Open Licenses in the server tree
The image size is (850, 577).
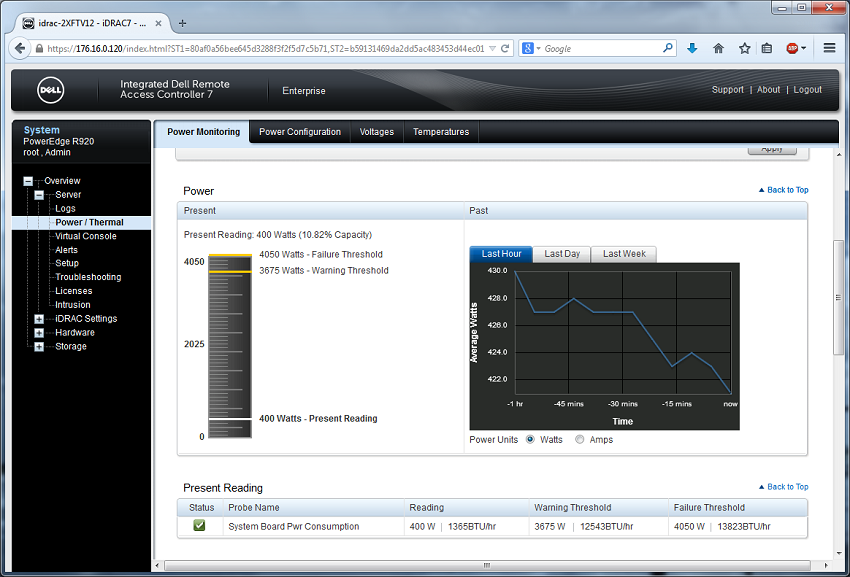coord(74,291)
